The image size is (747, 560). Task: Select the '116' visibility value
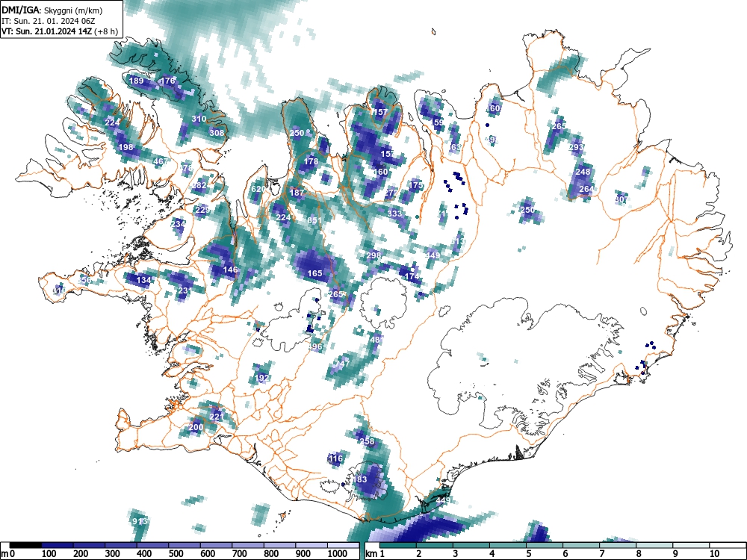coord(335,458)
